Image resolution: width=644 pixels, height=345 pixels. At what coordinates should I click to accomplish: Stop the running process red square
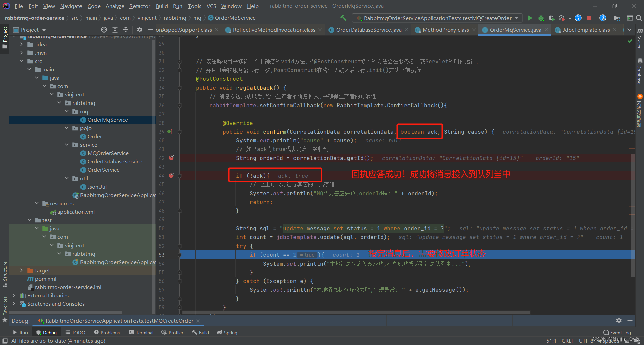[589, 18]
